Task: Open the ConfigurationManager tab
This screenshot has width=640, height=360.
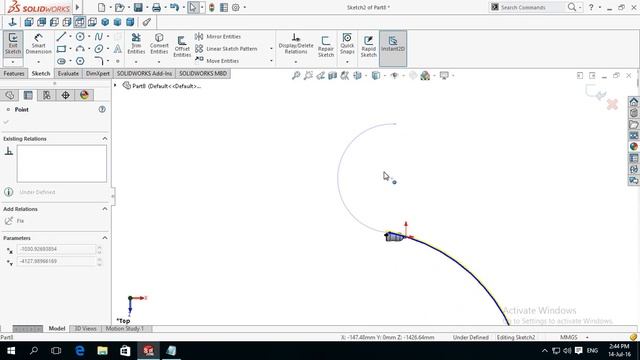Action: [x=47, y=96]
